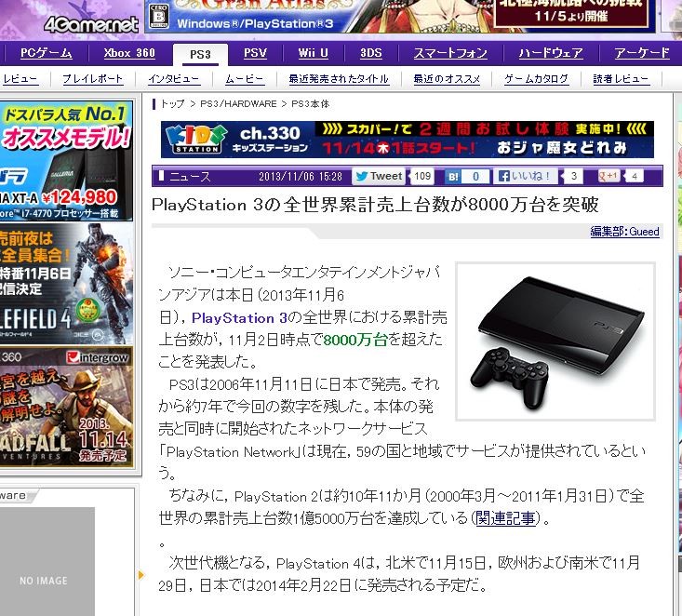Open the 3DS tab
Image resolution: width=682 pixels, height=616 pixels.
[x=370, y=53]
